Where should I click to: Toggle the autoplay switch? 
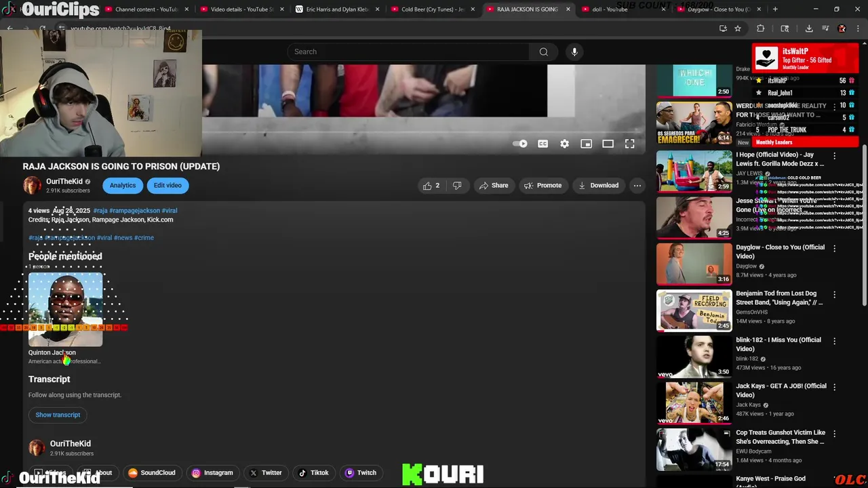[x=520, y=144]
